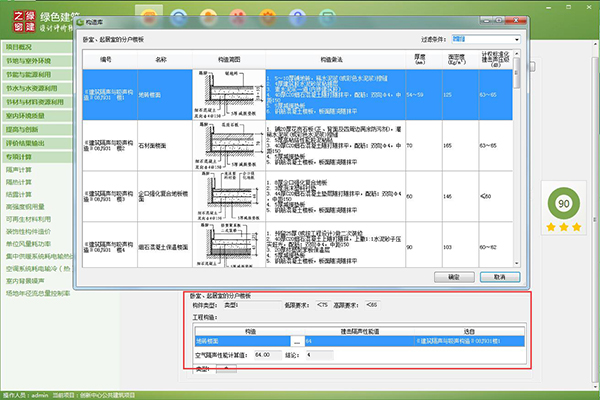Click the 确定 button in the dialog

pyautogui.click(x=453, y=276)
